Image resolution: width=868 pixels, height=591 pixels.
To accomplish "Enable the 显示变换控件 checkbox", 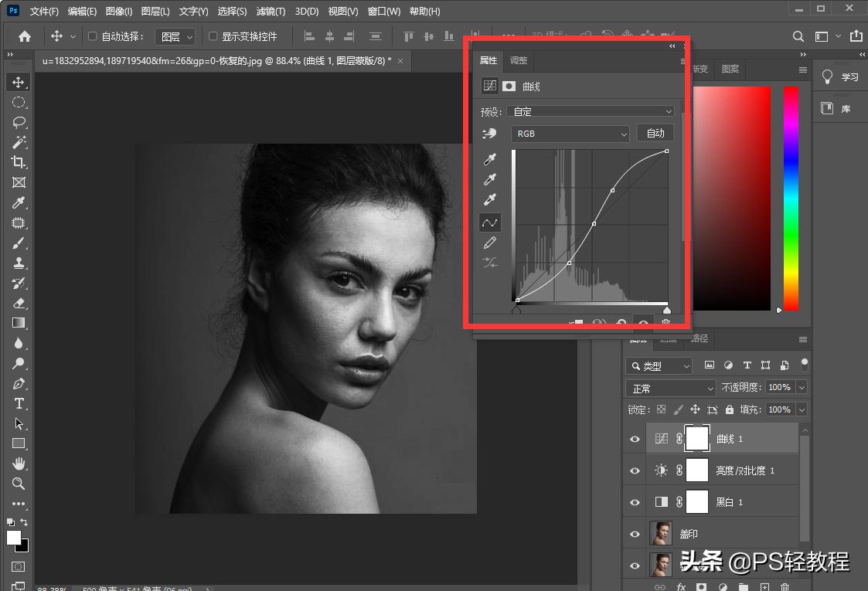I will coord(213,36).
